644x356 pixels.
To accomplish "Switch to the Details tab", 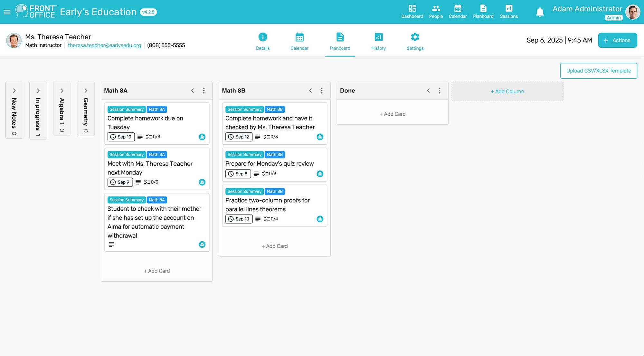I will [x=263, y=41].
